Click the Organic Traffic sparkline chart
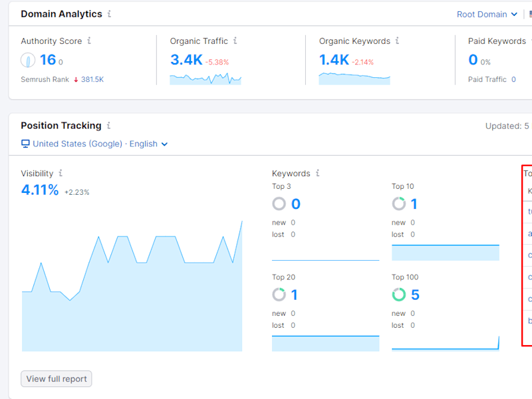 (205, 78)
